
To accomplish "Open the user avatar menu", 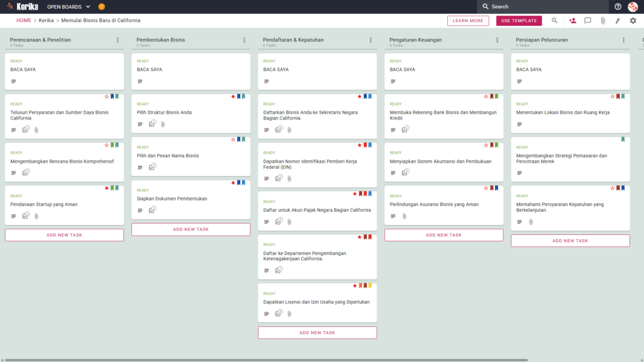I will pos(633,6).
